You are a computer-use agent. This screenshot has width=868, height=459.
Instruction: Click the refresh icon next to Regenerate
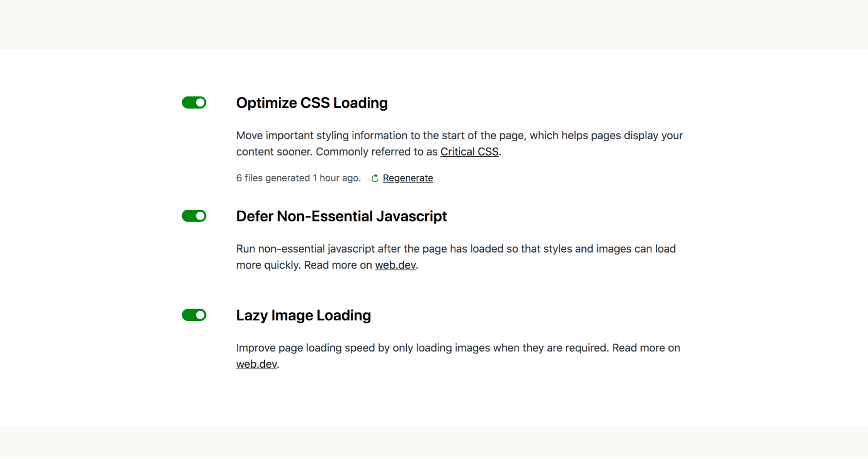(x=374, y=178)
